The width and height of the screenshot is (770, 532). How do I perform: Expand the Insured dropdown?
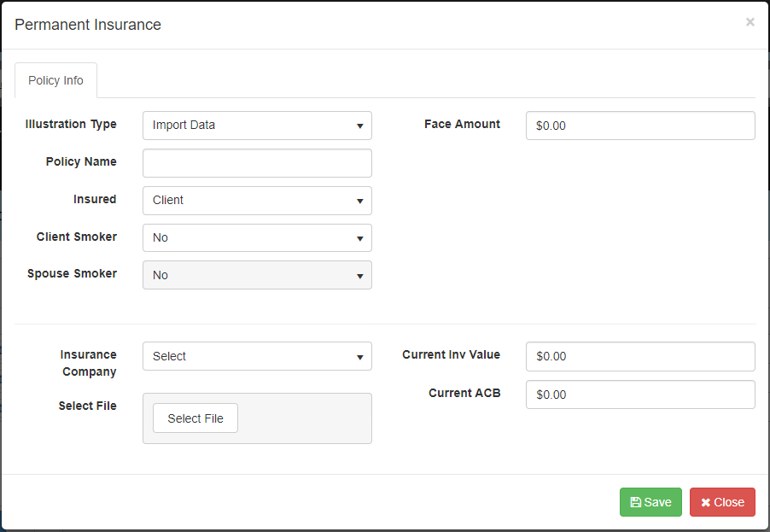256,201
